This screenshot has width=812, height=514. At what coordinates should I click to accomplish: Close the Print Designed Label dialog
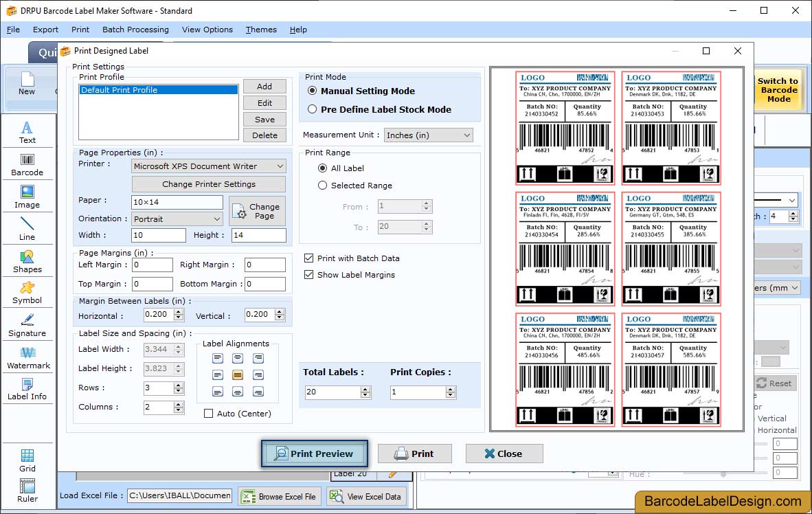(504, 454)
